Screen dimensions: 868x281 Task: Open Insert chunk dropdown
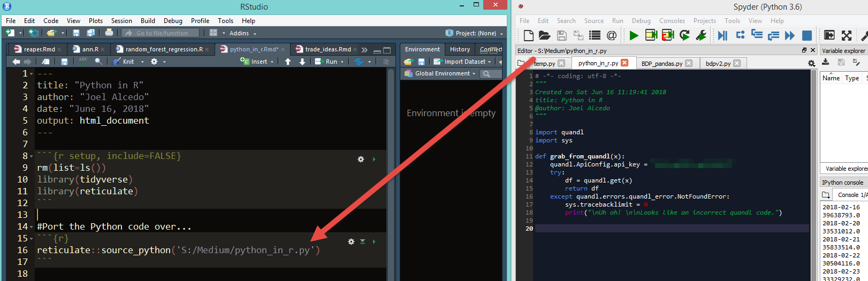258,62
